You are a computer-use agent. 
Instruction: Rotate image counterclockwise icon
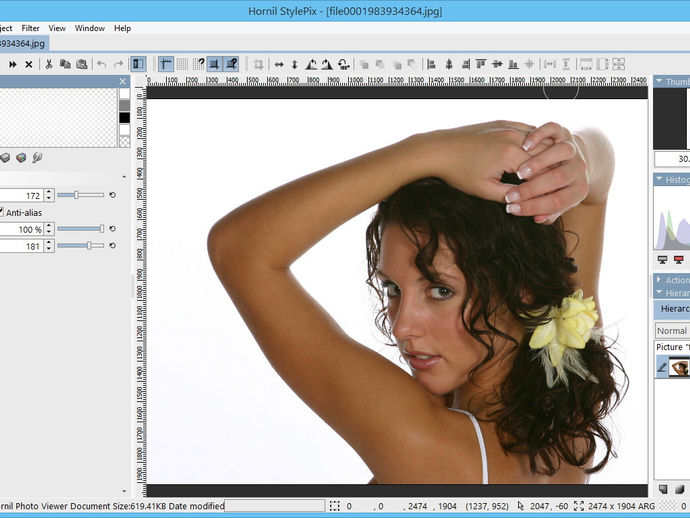[x=311, y=65]
